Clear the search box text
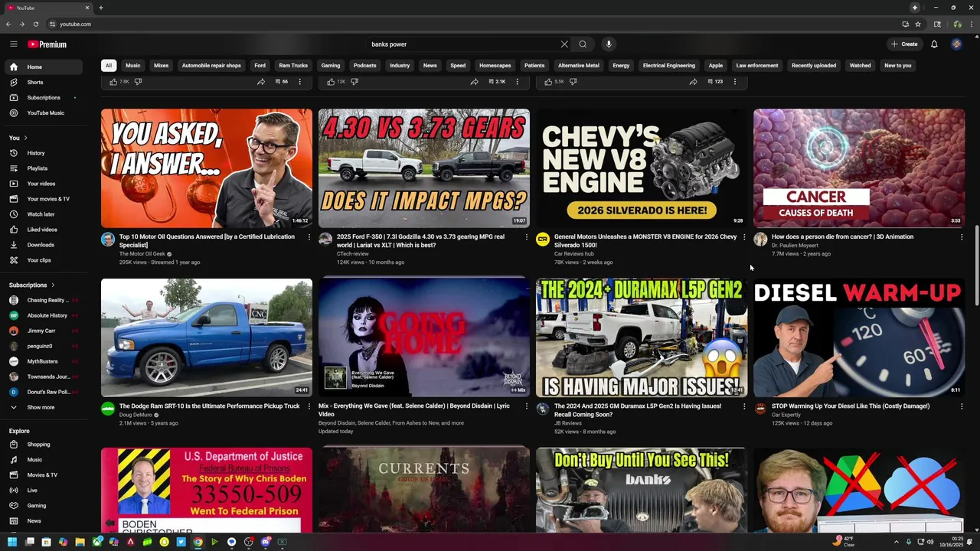 click(x=564, y=44)
